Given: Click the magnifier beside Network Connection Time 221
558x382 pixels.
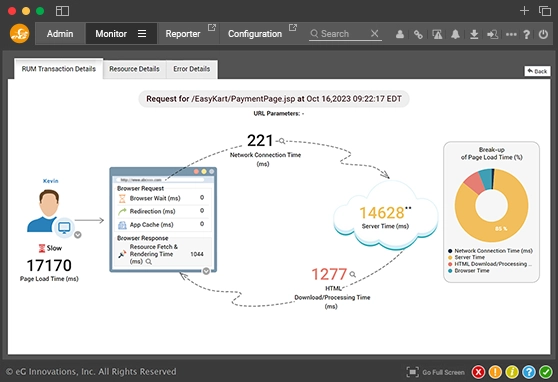Looking at the screenshot, I should pyautogui.click(x=282, y=141).
